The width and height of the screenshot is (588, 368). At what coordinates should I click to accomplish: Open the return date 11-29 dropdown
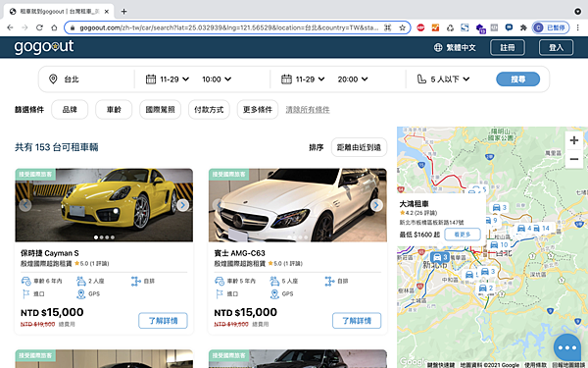(303, 79)
